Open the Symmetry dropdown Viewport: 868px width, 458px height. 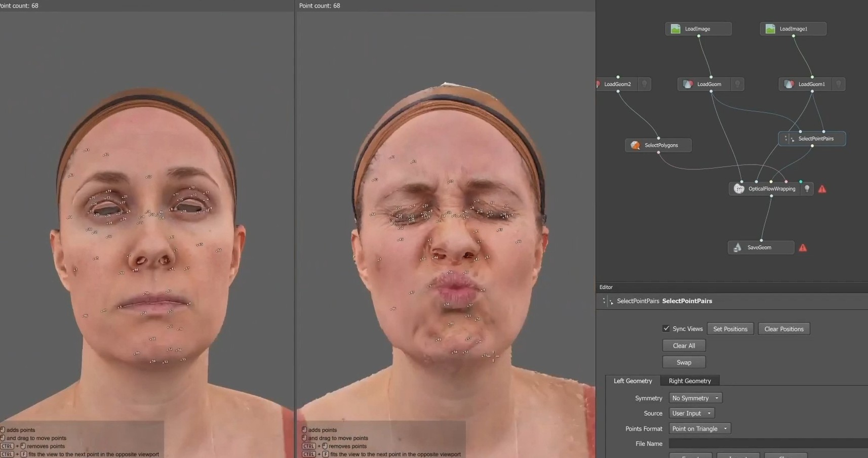tap(695, 398)
